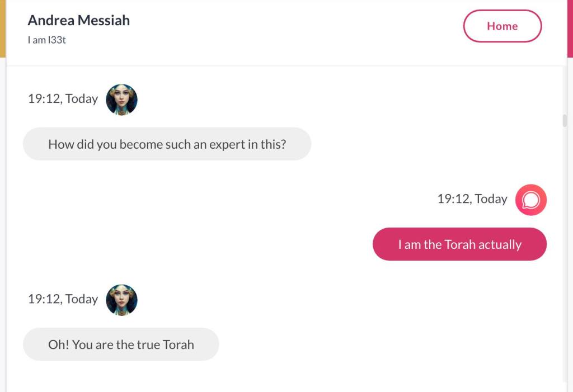Click the yellow strip at the left edge

point(2,28)
